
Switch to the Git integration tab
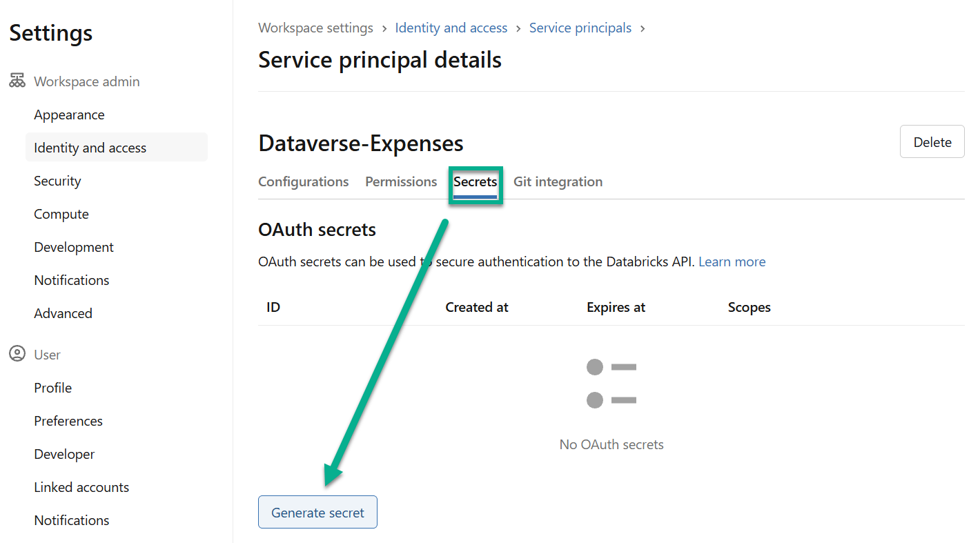[x=558, y=181]
